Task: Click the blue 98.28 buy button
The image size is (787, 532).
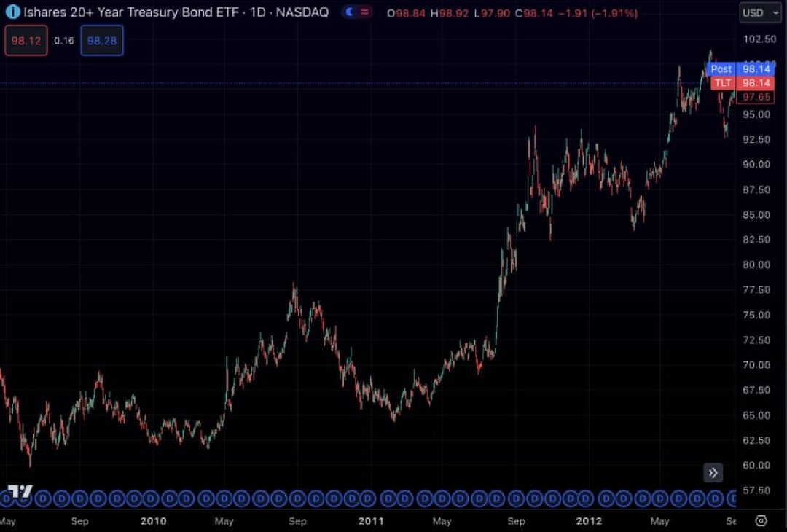Action: point(102,41)
